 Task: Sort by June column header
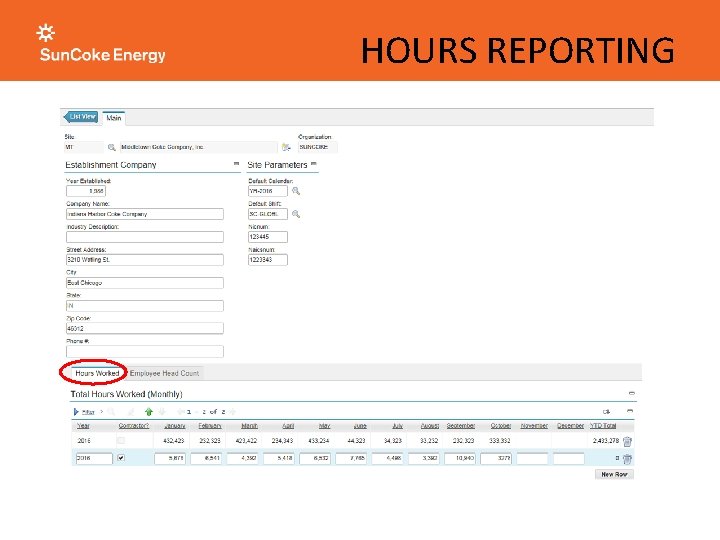[360, 426]
